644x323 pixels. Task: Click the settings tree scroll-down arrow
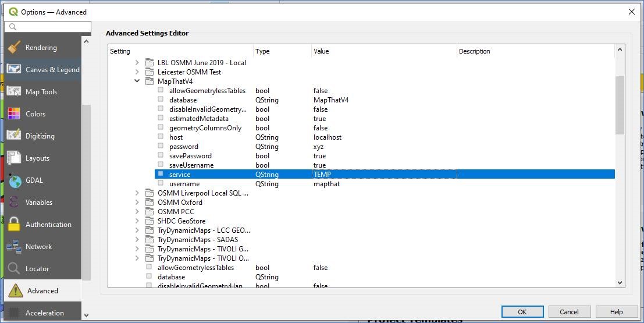pyautogui.click(x=620, y=283)
